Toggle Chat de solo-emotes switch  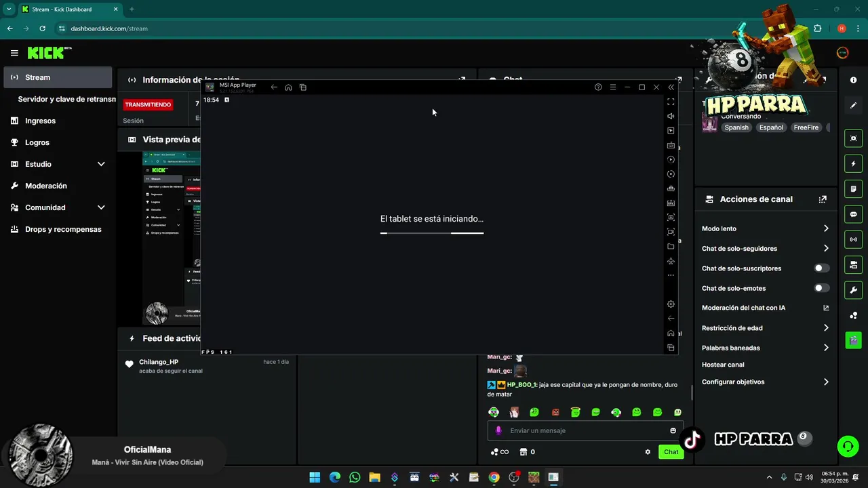click(x=821, y=288)
